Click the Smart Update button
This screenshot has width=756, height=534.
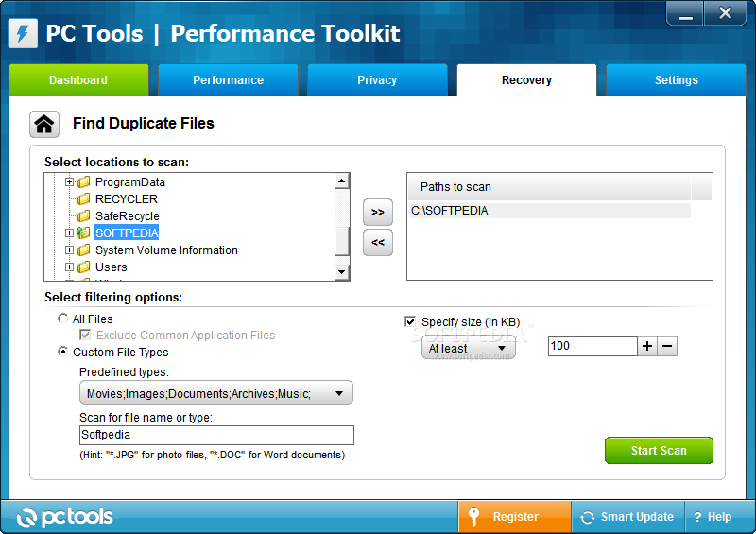click(x=627, y=517)
